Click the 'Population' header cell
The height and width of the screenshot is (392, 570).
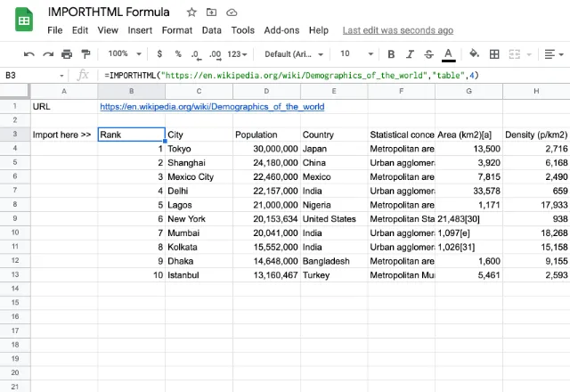pyautogui.click(x=266, y=135)
